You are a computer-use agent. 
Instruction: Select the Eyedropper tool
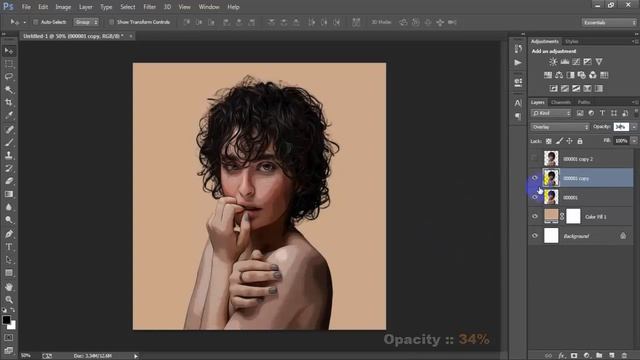[9, 115]
